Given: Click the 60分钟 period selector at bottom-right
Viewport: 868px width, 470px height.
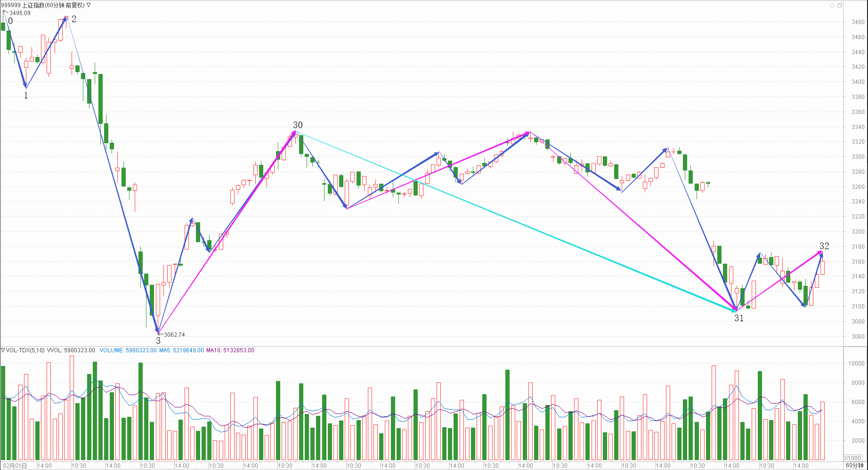Looking at the screenshot, I should pos(854,465).
